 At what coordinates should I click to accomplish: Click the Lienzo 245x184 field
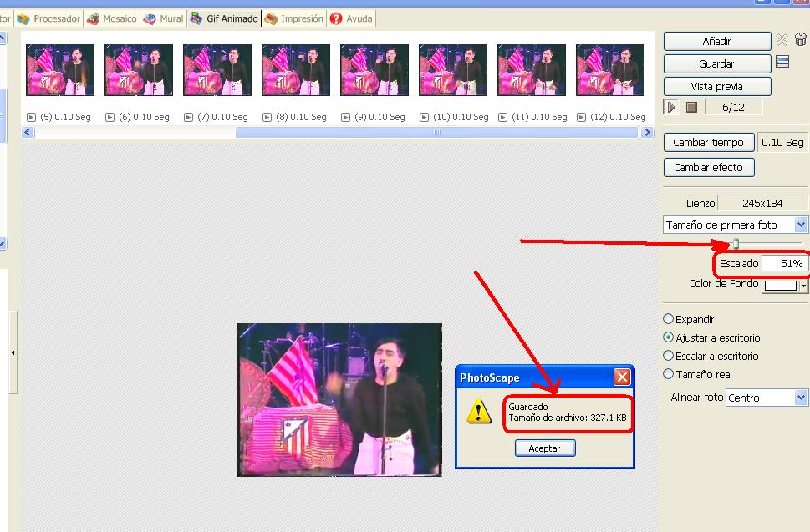click(762, 203)
